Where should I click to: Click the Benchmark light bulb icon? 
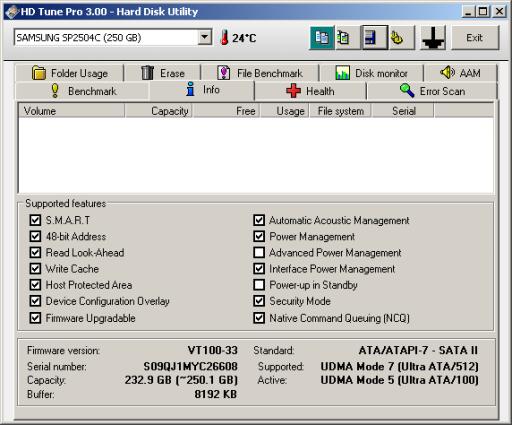point(55,90)
